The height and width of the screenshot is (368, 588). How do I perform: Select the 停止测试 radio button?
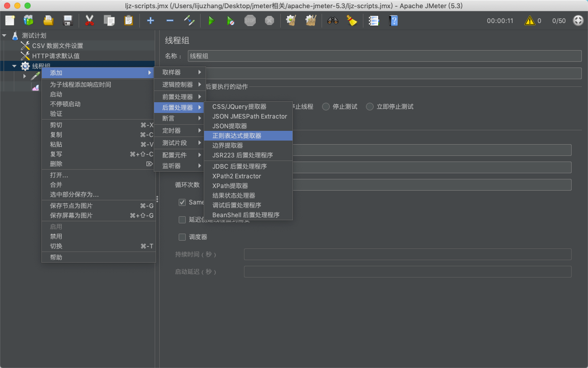tap(326, 107)
